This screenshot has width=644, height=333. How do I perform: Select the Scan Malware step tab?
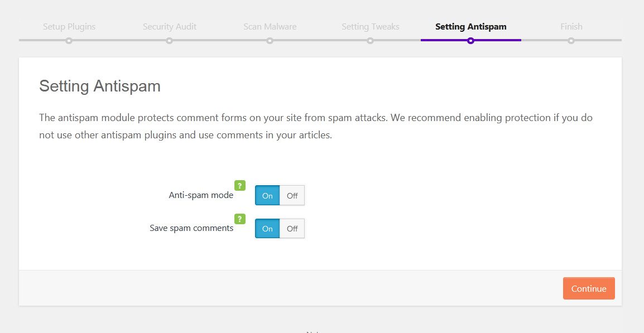coord(270,27)
